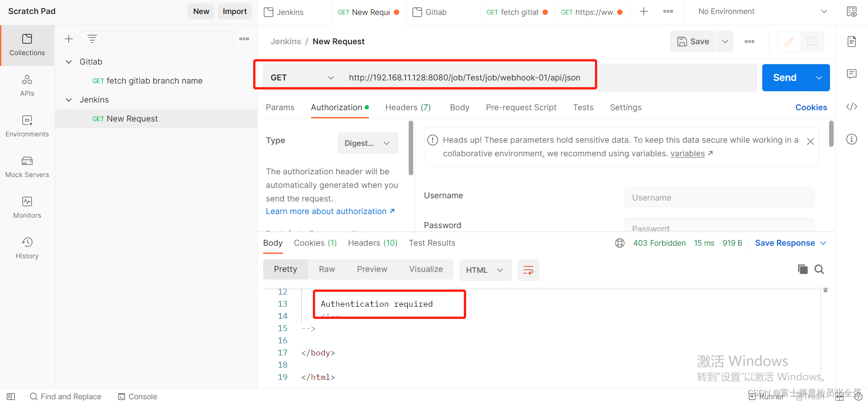The image size is (868, 402).
Task: Switch to the Headers (7) request tab
Action: [408, 108]
